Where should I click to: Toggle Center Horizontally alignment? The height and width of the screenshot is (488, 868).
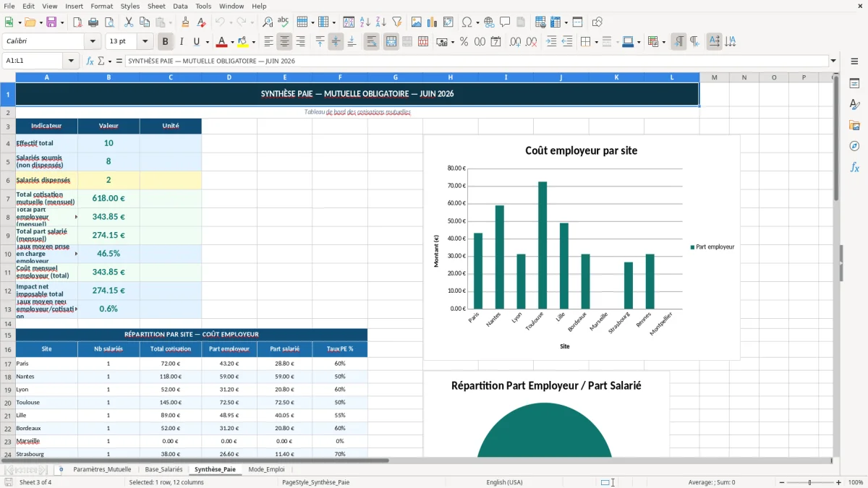tap(284, 42)
